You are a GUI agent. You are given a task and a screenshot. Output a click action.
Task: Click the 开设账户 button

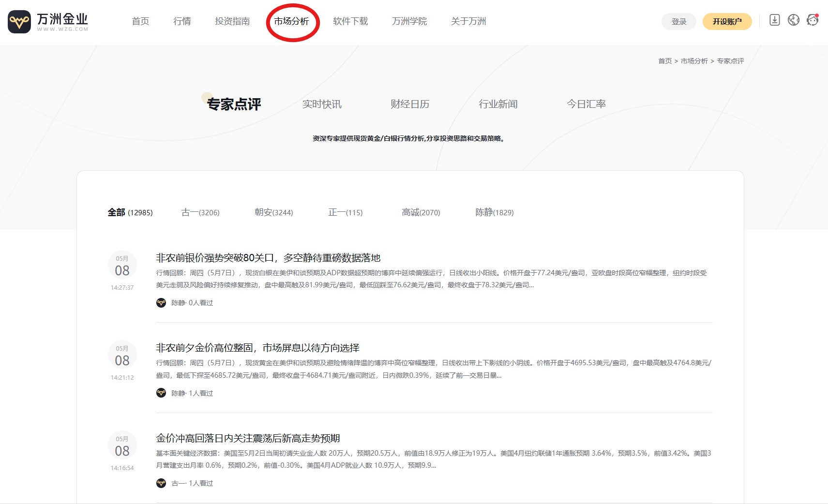[x=727, y=21]
